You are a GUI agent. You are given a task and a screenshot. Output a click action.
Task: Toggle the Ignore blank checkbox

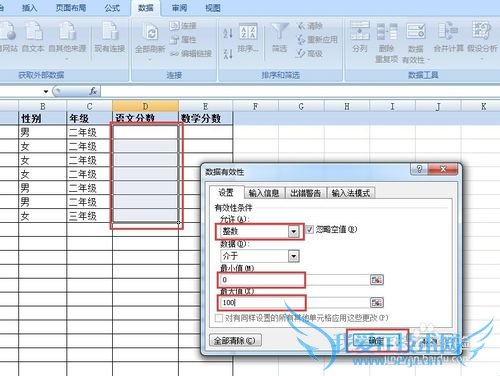click(x=310, y=229)
